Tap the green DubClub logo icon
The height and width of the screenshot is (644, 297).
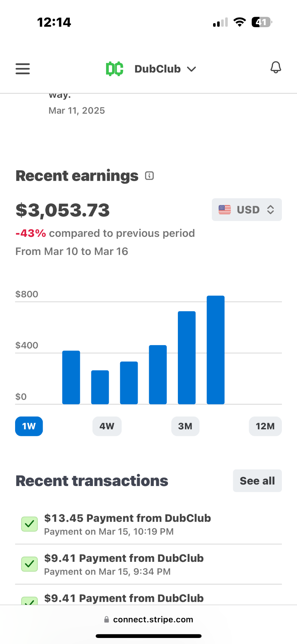[114, 69]
